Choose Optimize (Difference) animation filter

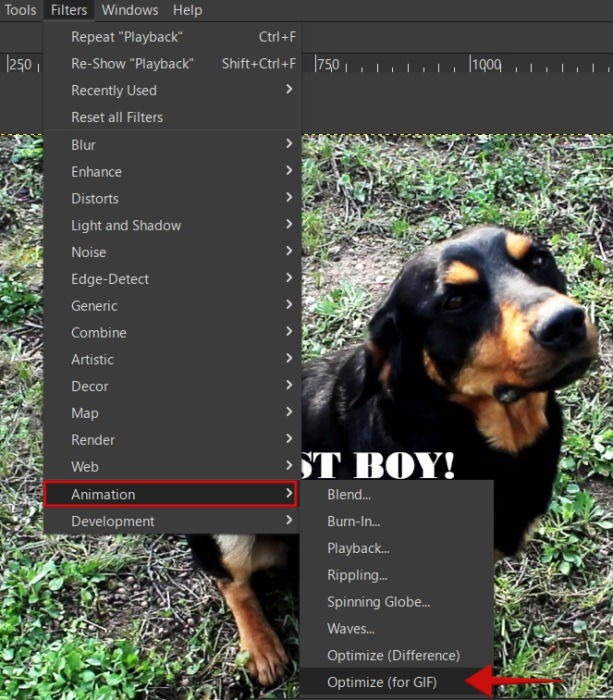tap(393, 655)
